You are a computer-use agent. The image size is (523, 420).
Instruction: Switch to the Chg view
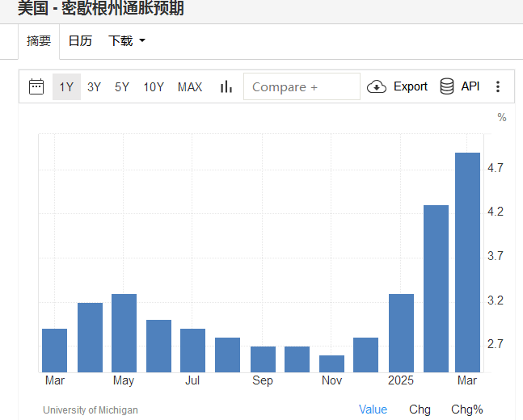click(420, 409)
